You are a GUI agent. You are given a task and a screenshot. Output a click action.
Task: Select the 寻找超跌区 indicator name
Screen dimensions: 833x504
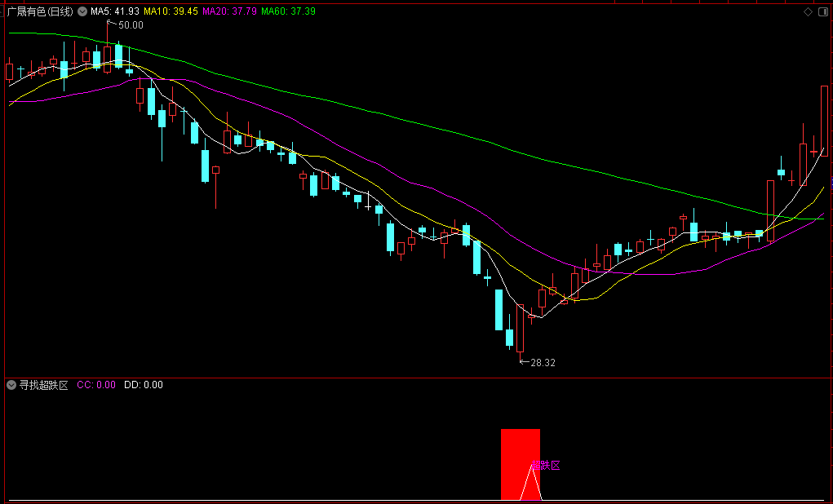coord(44,385)
